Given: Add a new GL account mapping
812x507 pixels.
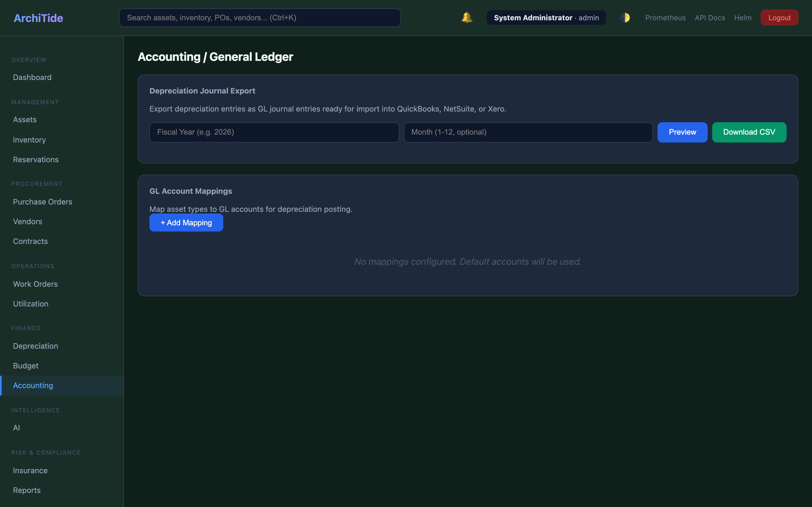Looking at the screenshot, I should (186, 222).
